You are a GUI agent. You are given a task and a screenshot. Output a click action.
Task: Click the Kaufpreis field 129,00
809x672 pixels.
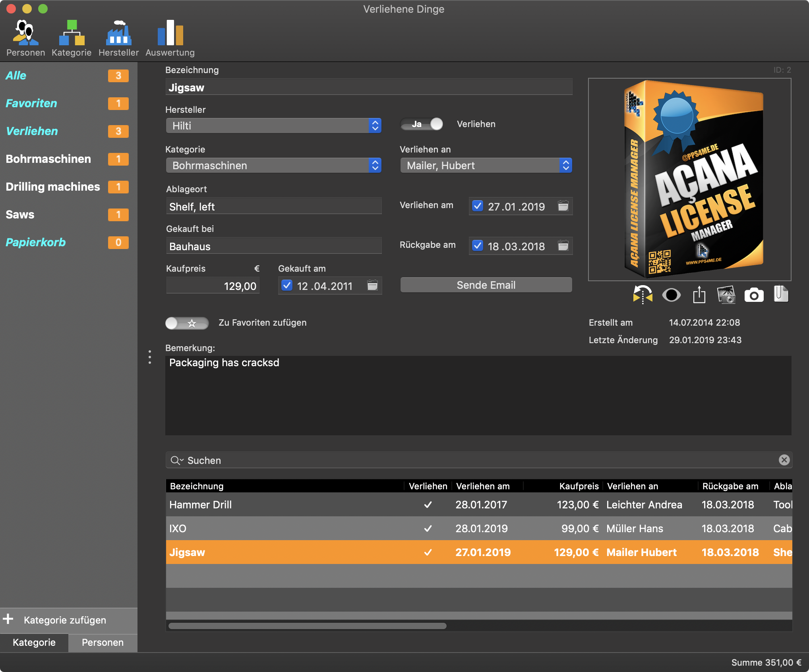click(213, 286)
